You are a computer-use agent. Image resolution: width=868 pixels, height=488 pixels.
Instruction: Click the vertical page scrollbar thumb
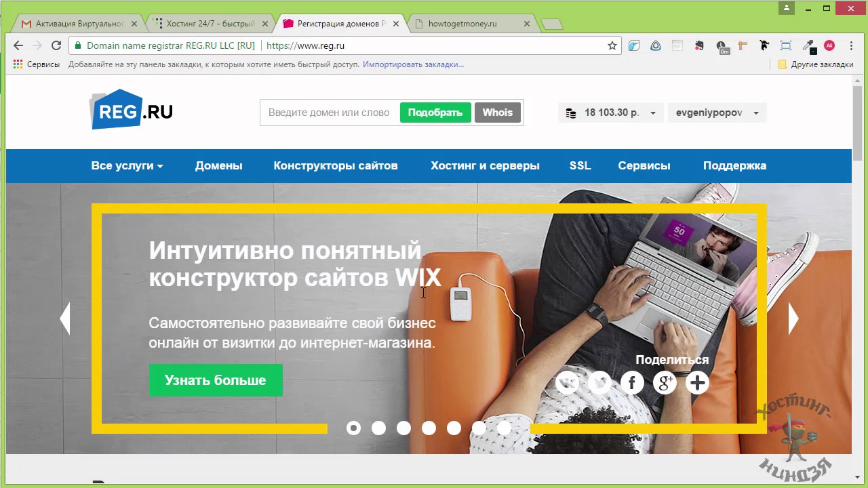pos(858,122)
